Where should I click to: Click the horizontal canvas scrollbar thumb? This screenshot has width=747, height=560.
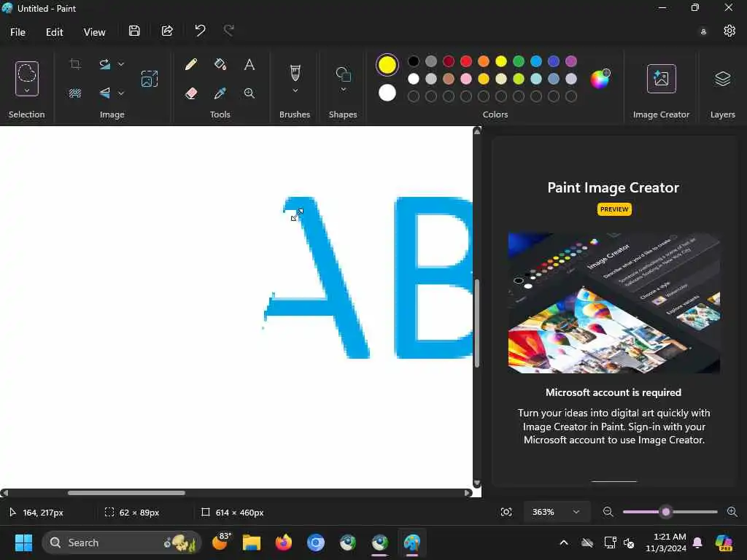click(126, 493)
